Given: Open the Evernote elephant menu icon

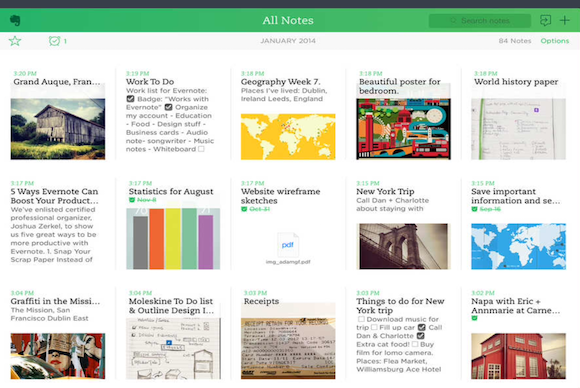Looking at the screenshot, I should (15, 20).
